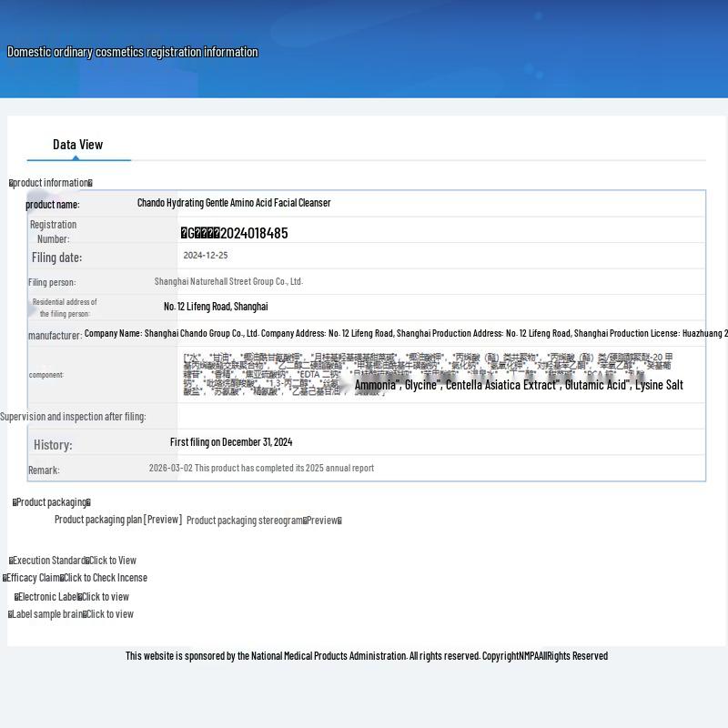
Task: Open the Product packaging plan [Preview] link
Action: 118,520
